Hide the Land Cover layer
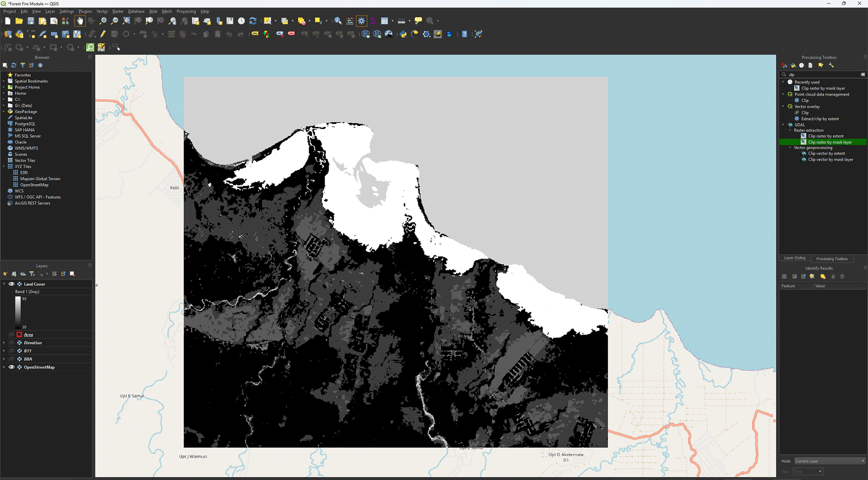The image size is (868, 480). coord(12,284)
